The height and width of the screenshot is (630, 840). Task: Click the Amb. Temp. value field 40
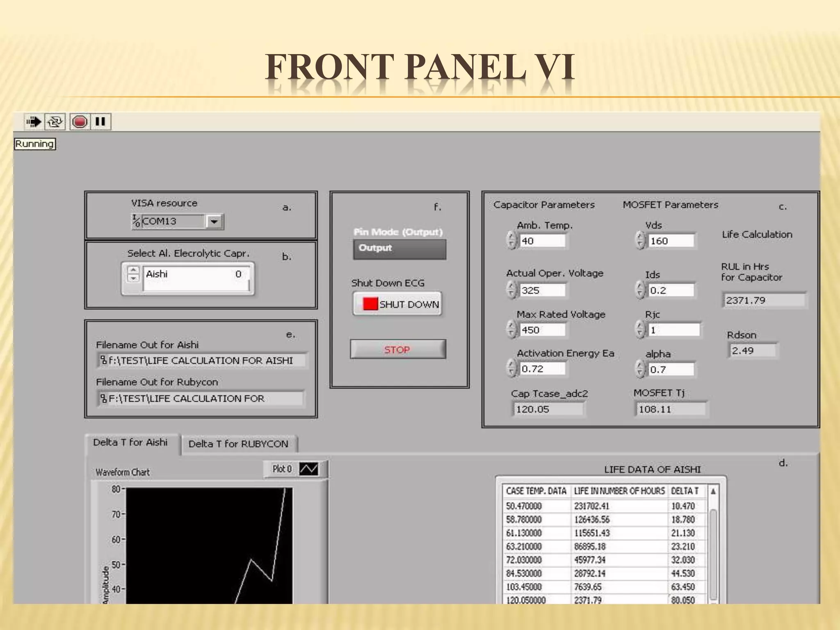point(543,241)
